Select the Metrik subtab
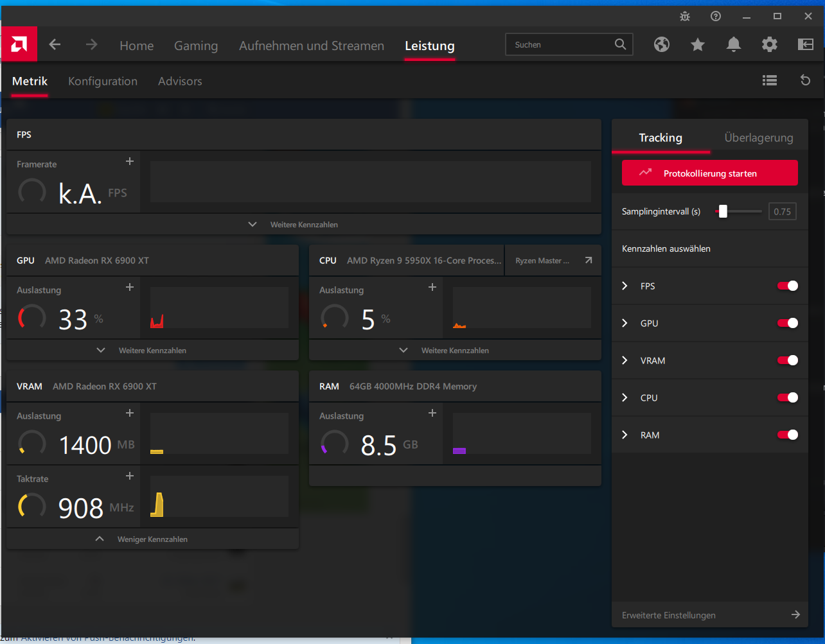Screen dimensions: 825x644 [30, 81]
